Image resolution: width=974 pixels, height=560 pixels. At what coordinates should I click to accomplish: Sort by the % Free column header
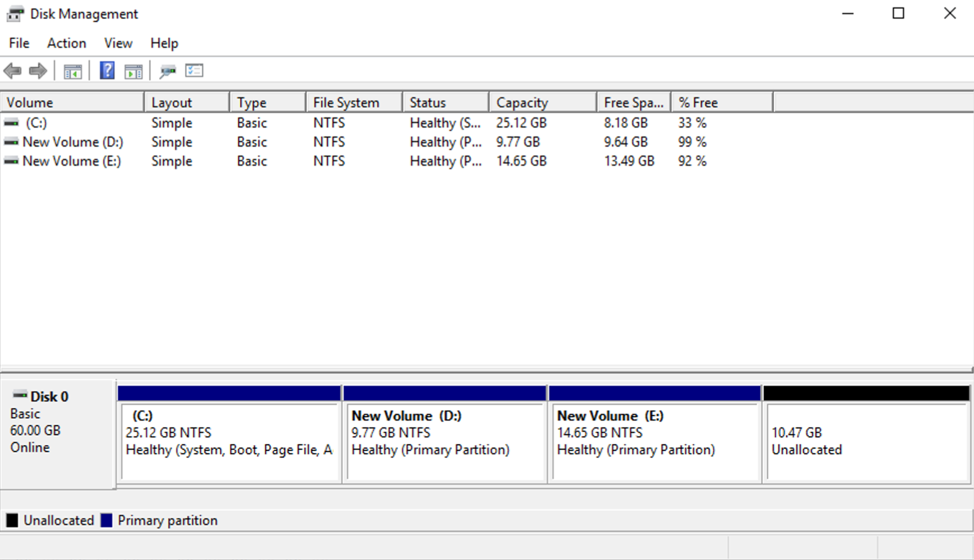722,102
